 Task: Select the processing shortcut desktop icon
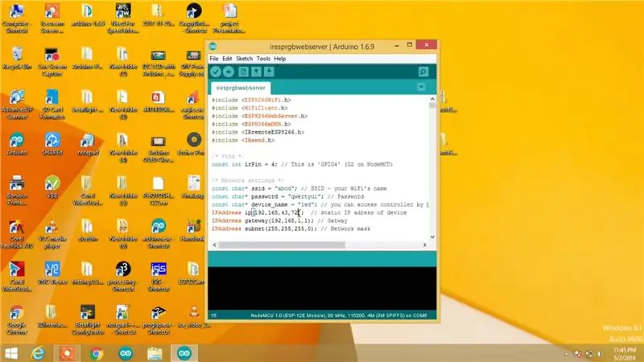click(123, 277)
